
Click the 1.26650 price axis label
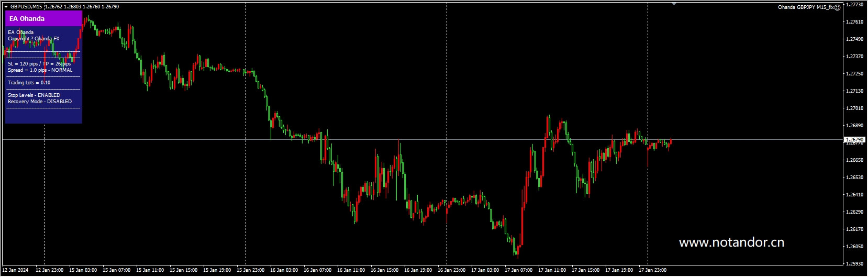pos(855,160)
